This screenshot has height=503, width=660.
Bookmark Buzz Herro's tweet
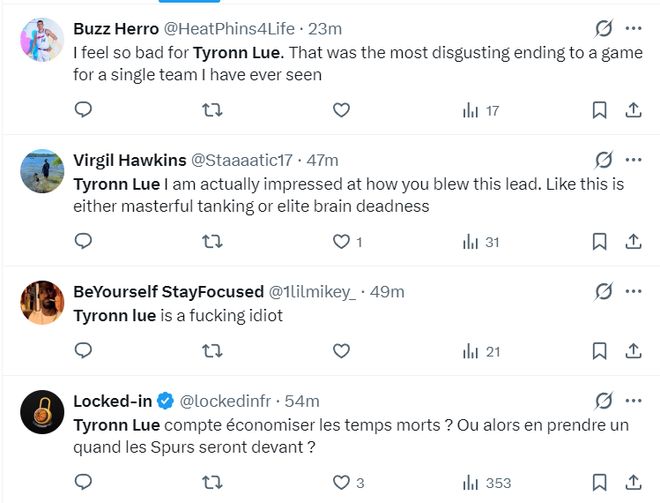[599, 110]
